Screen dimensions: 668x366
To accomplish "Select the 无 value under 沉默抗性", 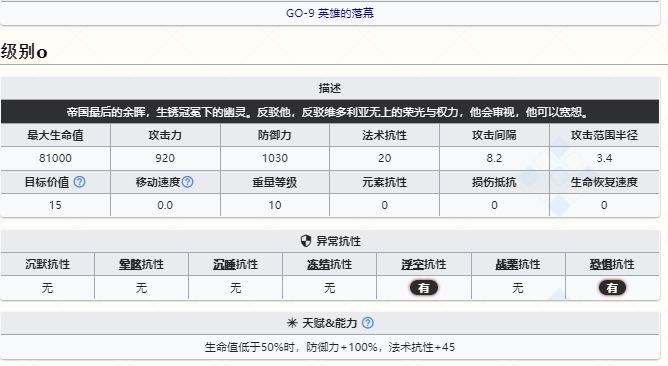I will [x=47, y=288].
